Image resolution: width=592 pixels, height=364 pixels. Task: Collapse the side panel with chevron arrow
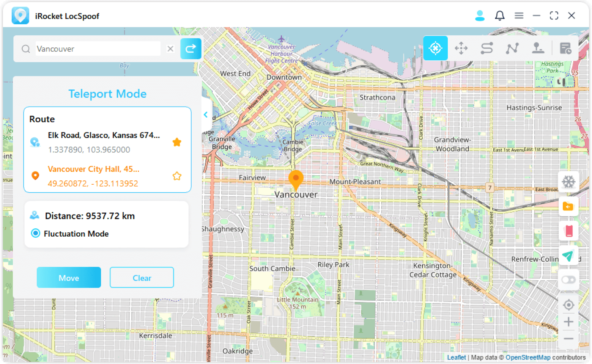(206, 115)
